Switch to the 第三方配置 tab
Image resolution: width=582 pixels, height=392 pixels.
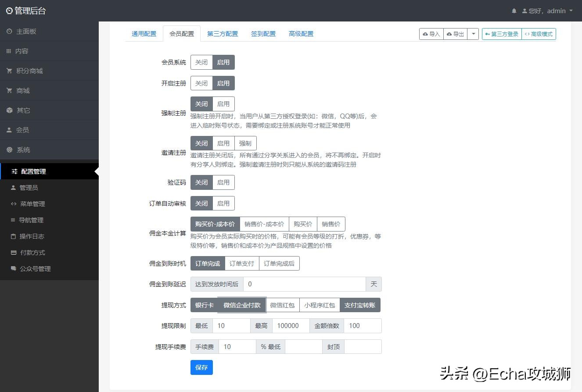pyautogui.click(x=222, y=33)
